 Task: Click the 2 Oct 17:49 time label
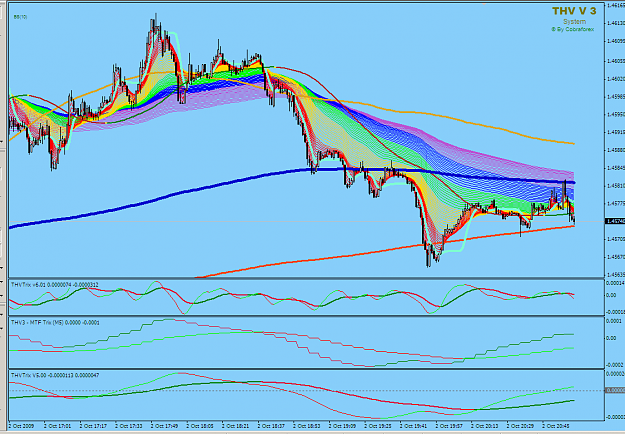[x=164, y=426]
